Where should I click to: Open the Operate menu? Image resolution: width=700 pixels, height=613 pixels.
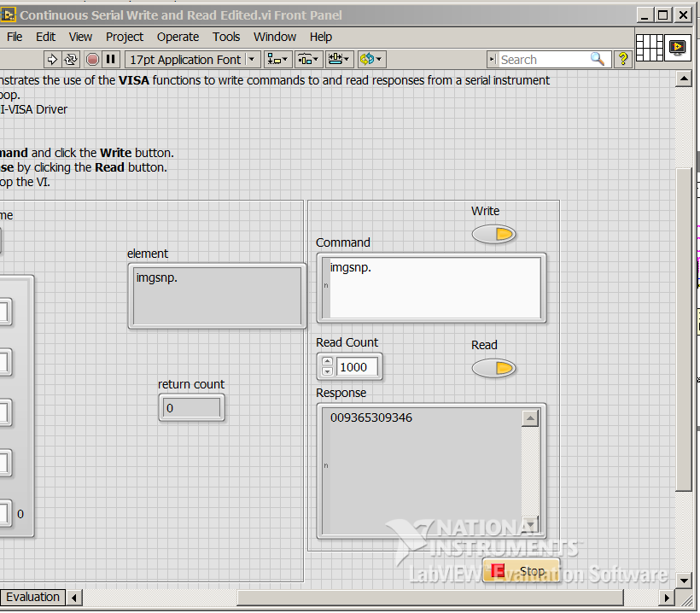(178, 37)
